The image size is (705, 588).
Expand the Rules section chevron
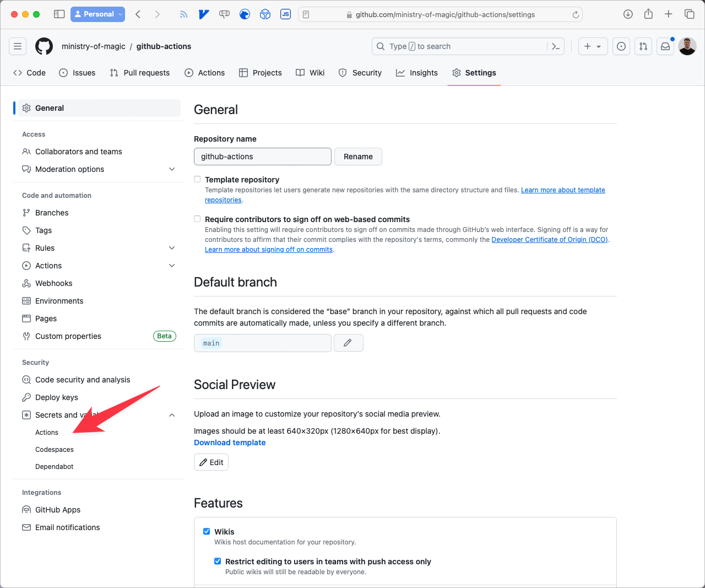point(172,248)
